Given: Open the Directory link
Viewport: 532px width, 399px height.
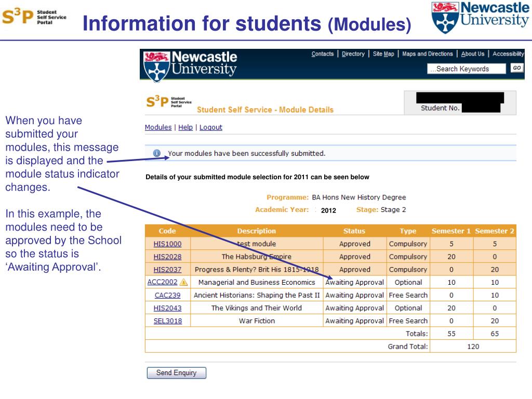Looking at the screenshot, I should point(353,54).
